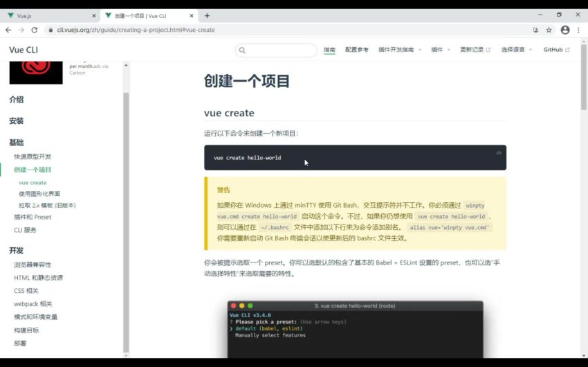Viewport: 588px width, 367px height.
Task: Click the address bar URL
Action: (136, 30)
